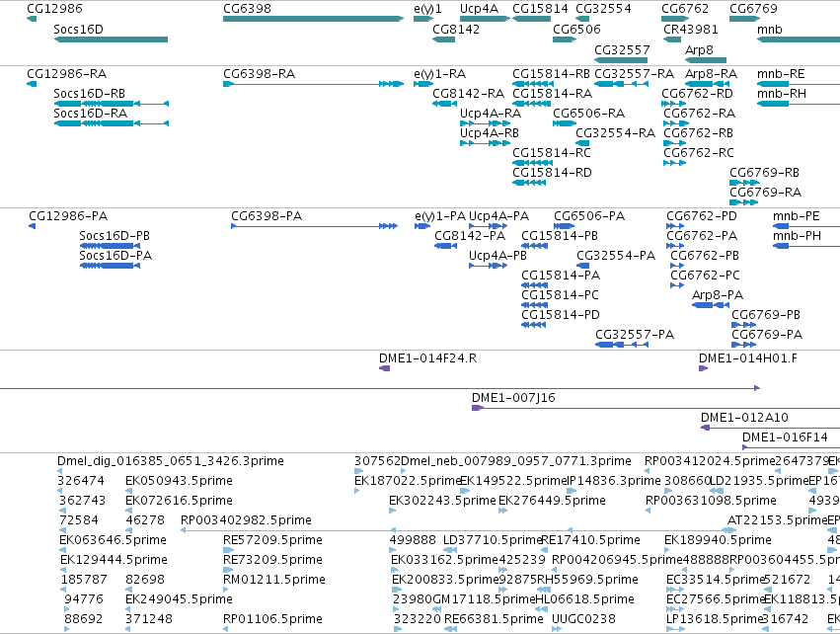Select the CG6398 gene bar
840x634 pixels.
313,19
